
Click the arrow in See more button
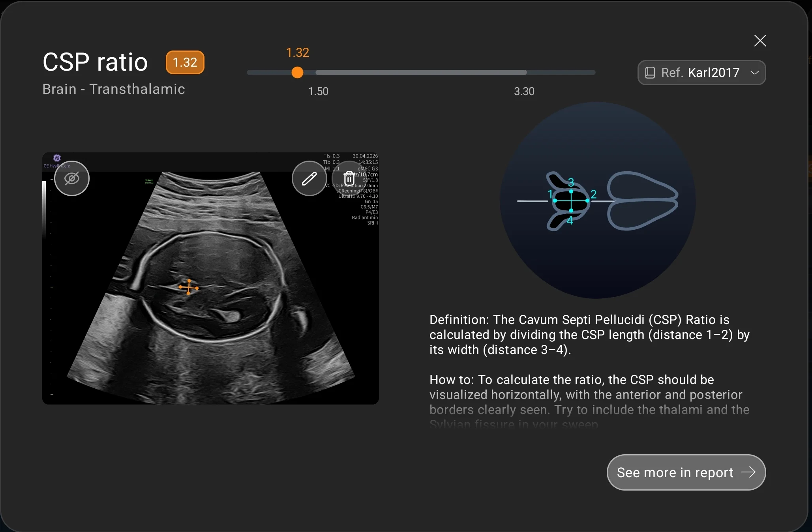click(x=748, y=472)
